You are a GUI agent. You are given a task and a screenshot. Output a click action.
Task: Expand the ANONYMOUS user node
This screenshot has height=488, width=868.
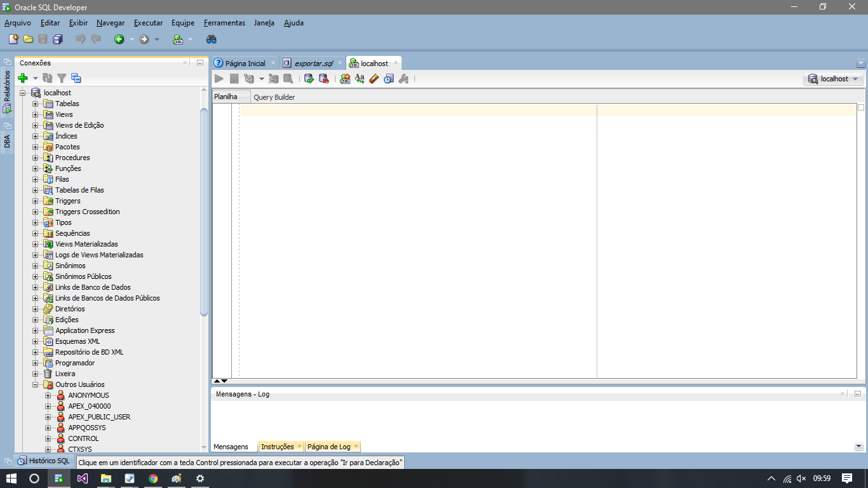pyautogui.click(x=48, y=395)
